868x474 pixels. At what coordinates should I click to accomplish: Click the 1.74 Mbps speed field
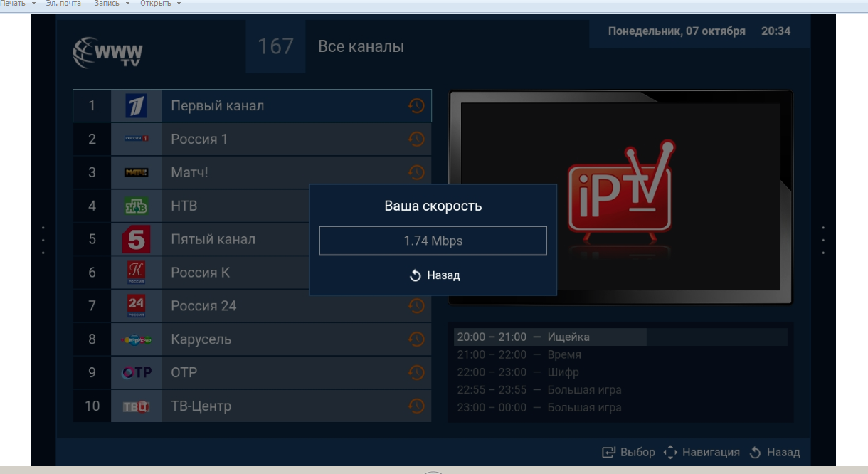(433, 241)
